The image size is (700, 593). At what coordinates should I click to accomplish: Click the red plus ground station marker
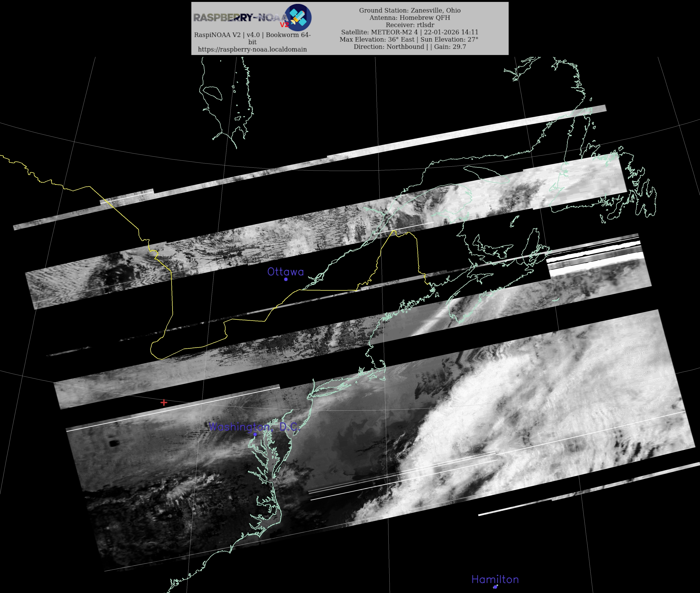click(x=164, y=402)
